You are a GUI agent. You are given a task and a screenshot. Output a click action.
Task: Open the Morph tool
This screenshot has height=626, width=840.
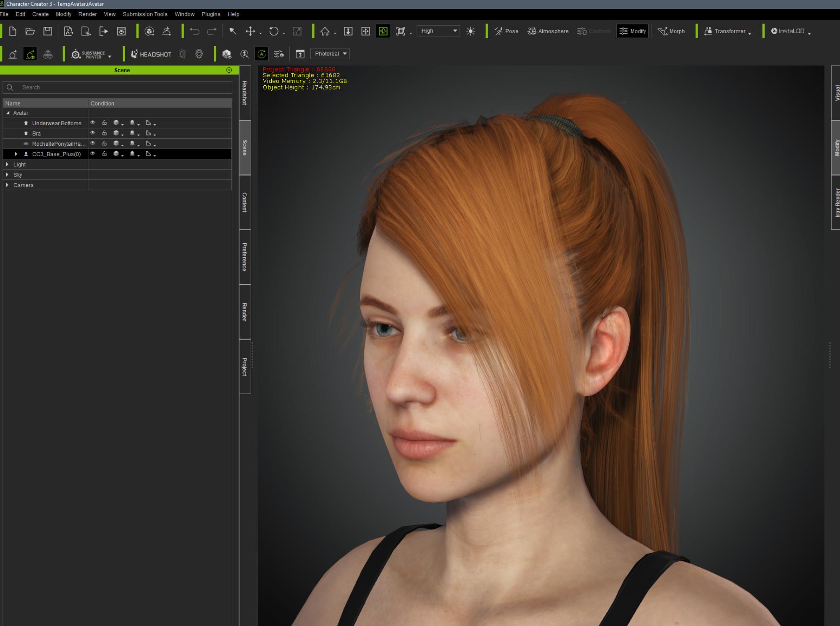[x=671, y=31]
